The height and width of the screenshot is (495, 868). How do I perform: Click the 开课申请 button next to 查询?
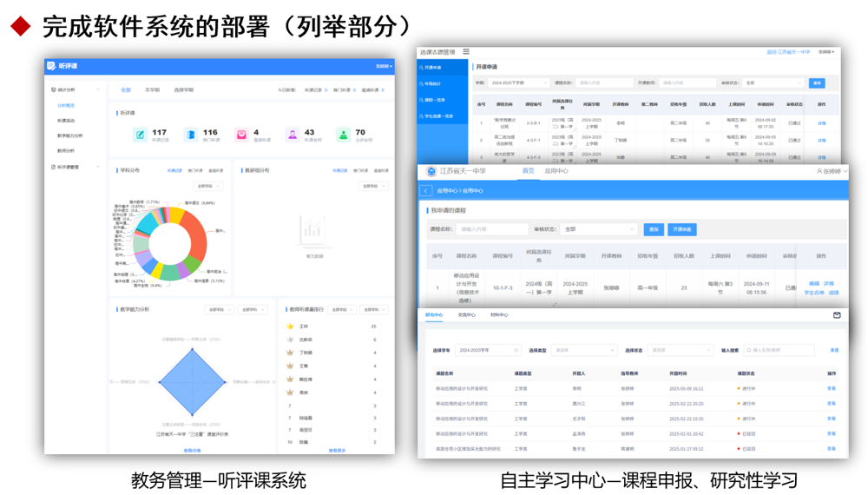click(681, 229)
